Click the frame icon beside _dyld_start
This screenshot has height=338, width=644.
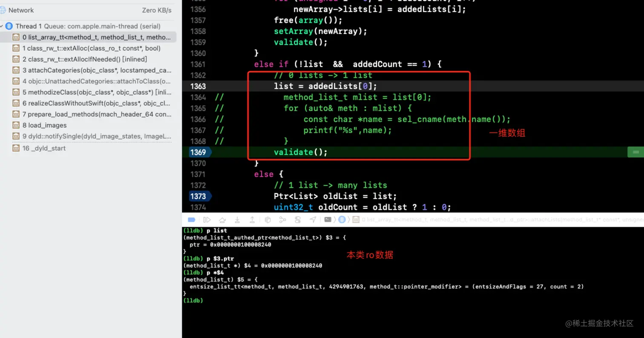pos(16,149)
